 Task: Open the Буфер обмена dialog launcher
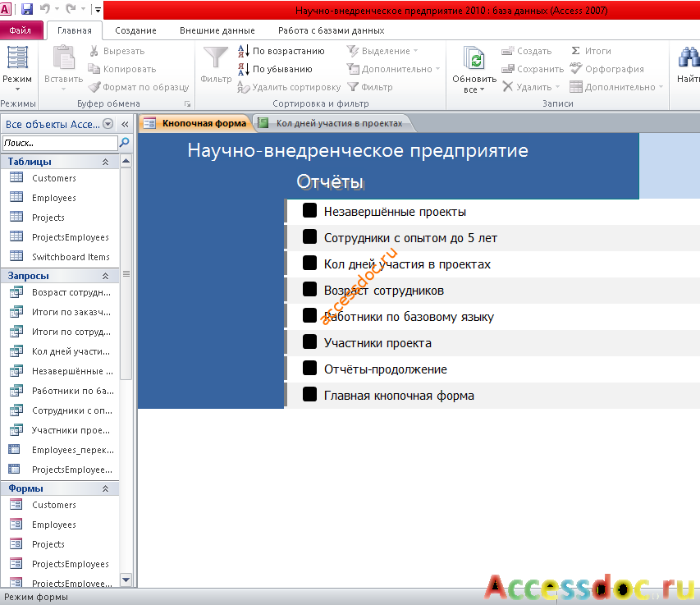[187, 103]
